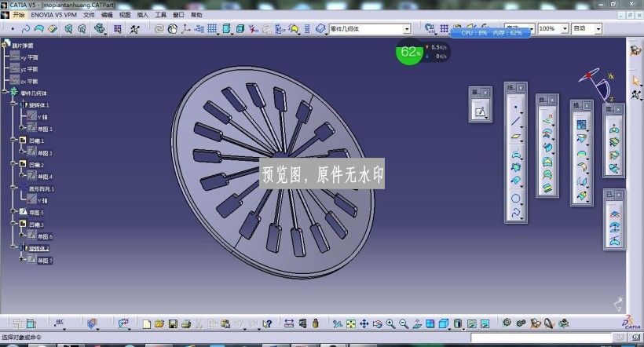The height and width of the screenshot is (347, 644).
Task: Click the Update All spiral icon
Action: pyautogui.click(x=159, y=29)
